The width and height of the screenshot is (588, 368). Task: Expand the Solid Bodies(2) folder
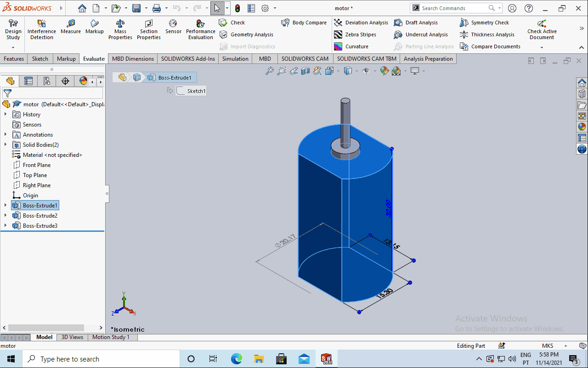pyautogui.click(x=6, y=145)
